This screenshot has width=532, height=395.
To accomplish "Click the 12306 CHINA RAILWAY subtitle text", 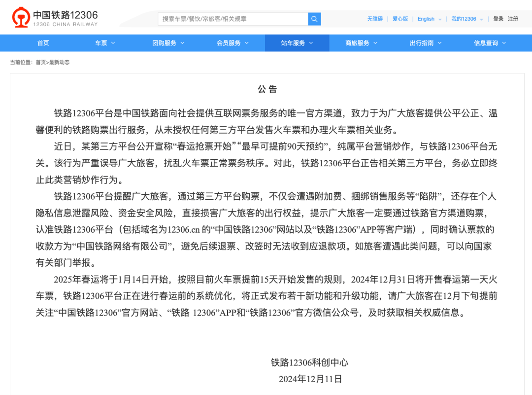I will (x=66, y=25).
